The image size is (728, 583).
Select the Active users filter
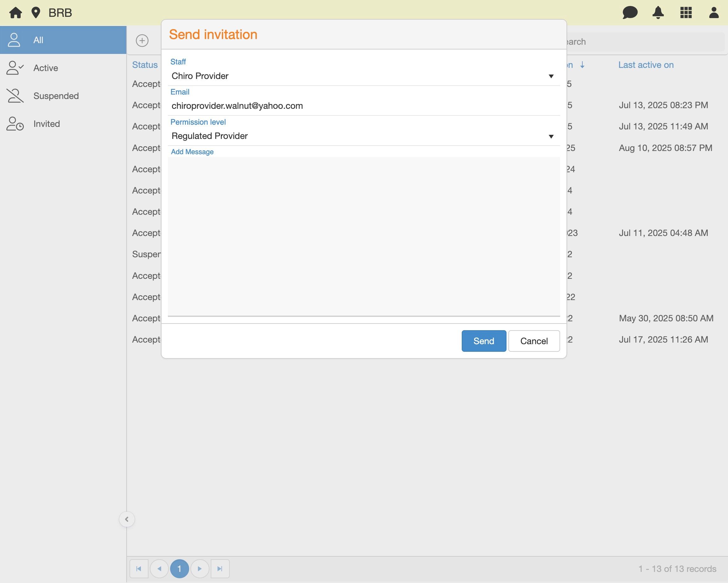46,68
